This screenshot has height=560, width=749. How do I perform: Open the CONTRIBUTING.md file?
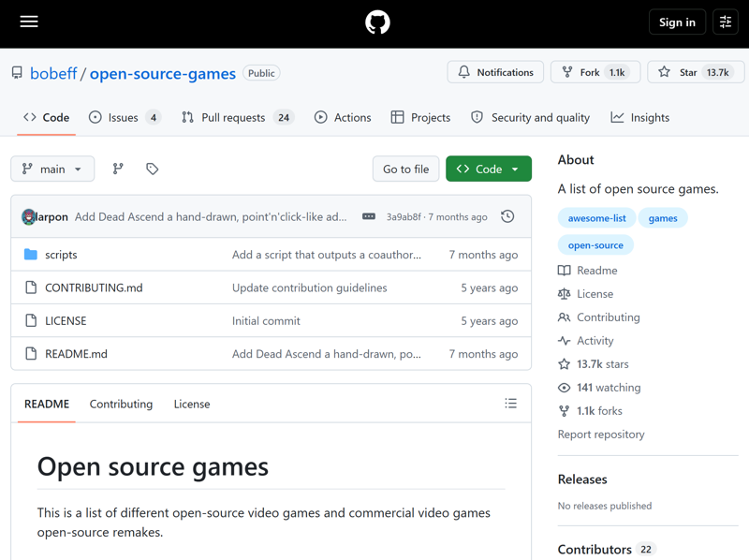click(x=94, y=287)
